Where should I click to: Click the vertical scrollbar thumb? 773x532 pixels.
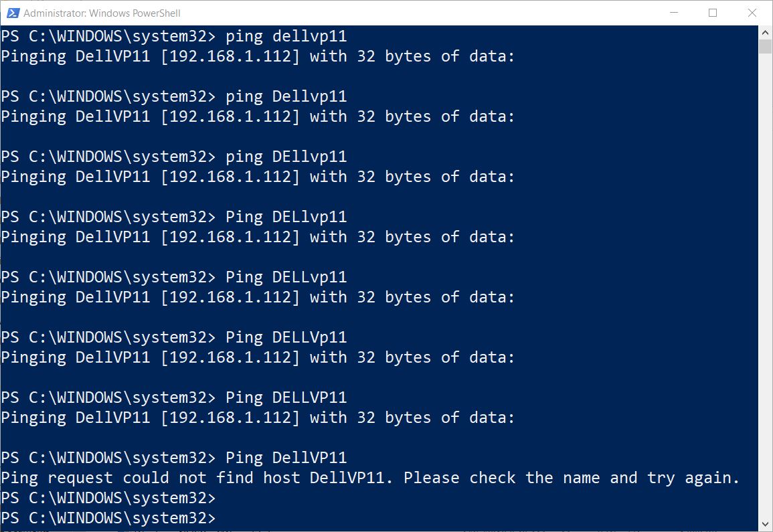pyautogui.click(x=766, y=46)
